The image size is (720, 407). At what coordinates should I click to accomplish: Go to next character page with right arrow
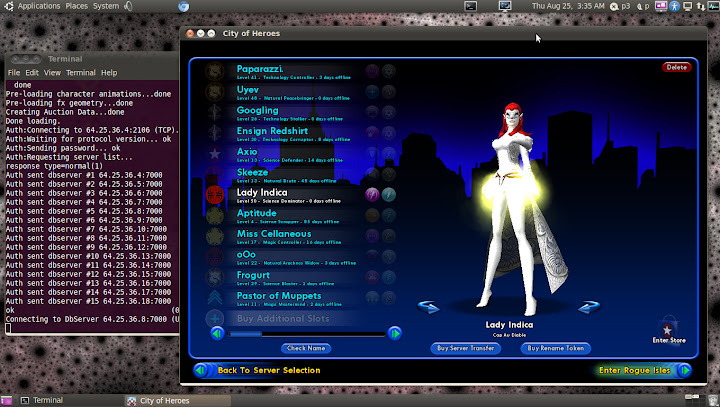[x=394, y=333]
